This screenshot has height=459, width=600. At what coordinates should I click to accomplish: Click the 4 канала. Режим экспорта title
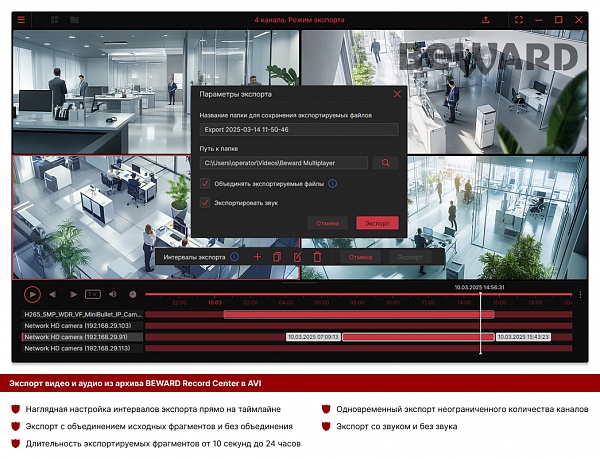[299, 20]
